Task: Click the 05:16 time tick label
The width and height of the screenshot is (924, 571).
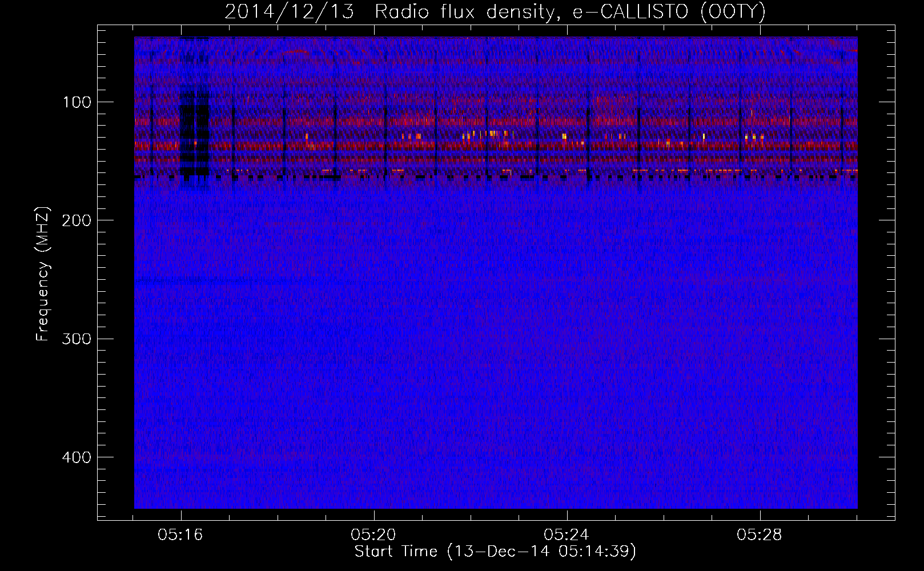Action: pyautogui.click(x=182, y=535)
